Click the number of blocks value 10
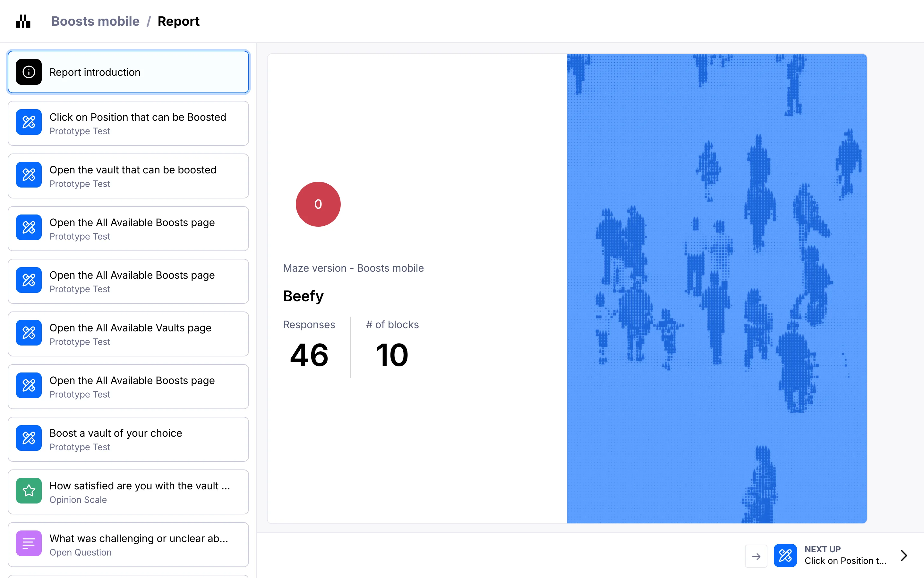The width and height of the screenshot is (924, 578). [392, 355]
